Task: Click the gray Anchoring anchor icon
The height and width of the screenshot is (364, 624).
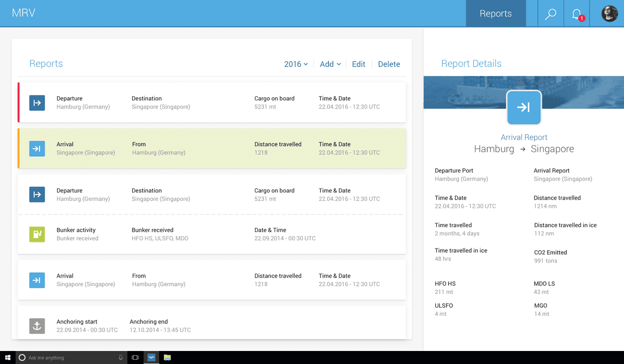Action: pos(37,326)
